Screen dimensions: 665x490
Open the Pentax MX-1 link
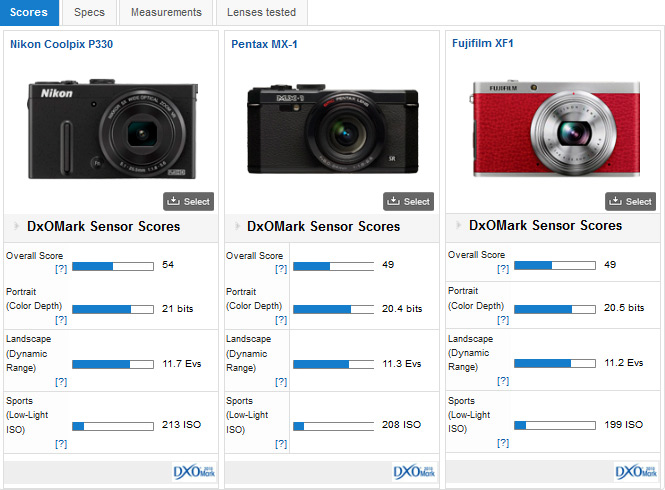pos(264,44)
